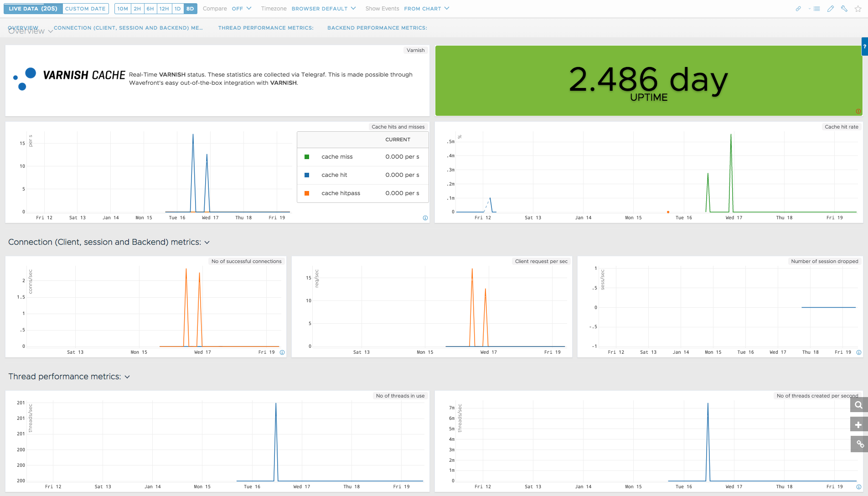The image size is (868, 496).
Task: Click the floating link chain button
Action: tap(859, 444)
